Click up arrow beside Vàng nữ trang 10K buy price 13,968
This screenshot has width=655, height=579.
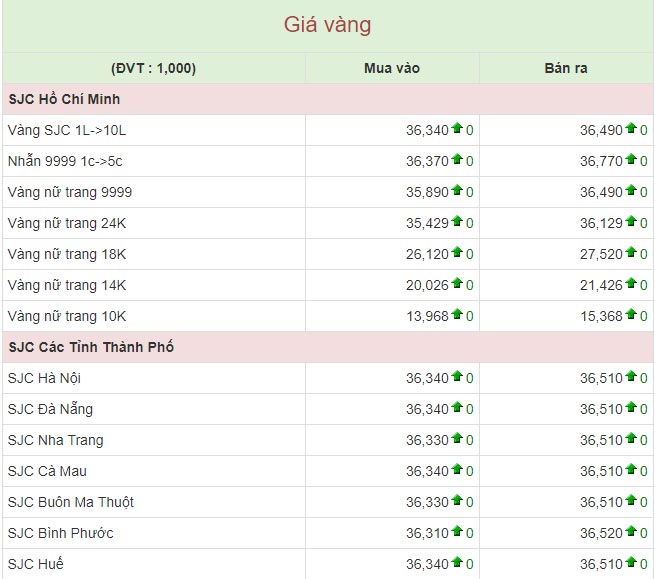[x=457, y=315]
